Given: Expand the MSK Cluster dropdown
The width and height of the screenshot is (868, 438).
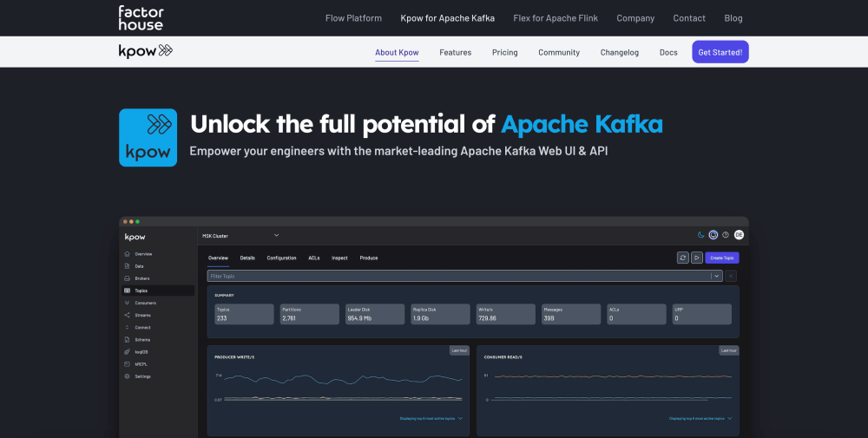Looking at the screenshot, I should coord(276,234).
